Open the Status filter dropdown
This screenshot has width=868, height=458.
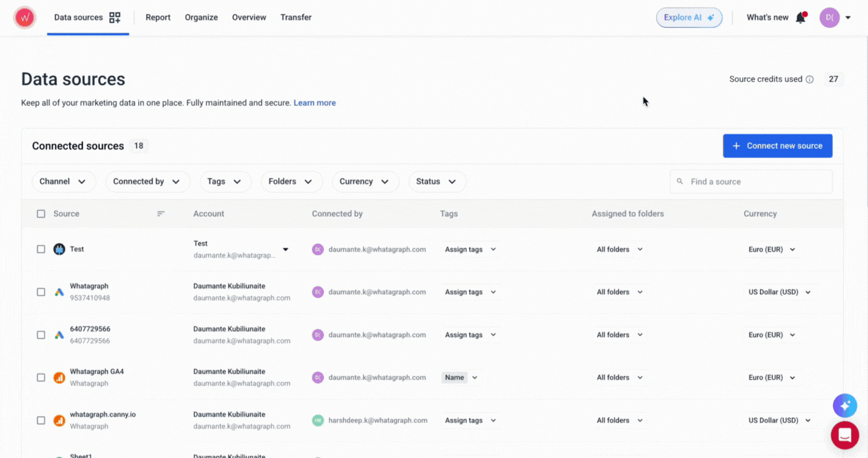tap(437, 182)
